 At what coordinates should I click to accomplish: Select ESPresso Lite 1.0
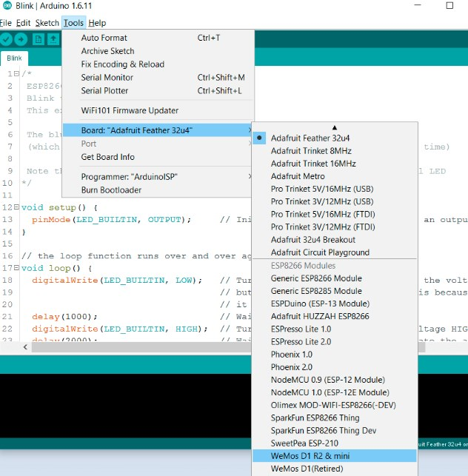click(x=335, y=329)
